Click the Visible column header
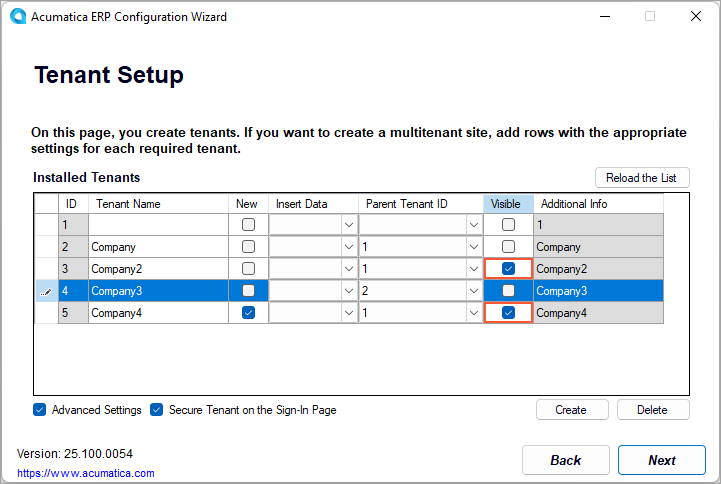Screen dimensions: 721x484 (x=508, y=204)
